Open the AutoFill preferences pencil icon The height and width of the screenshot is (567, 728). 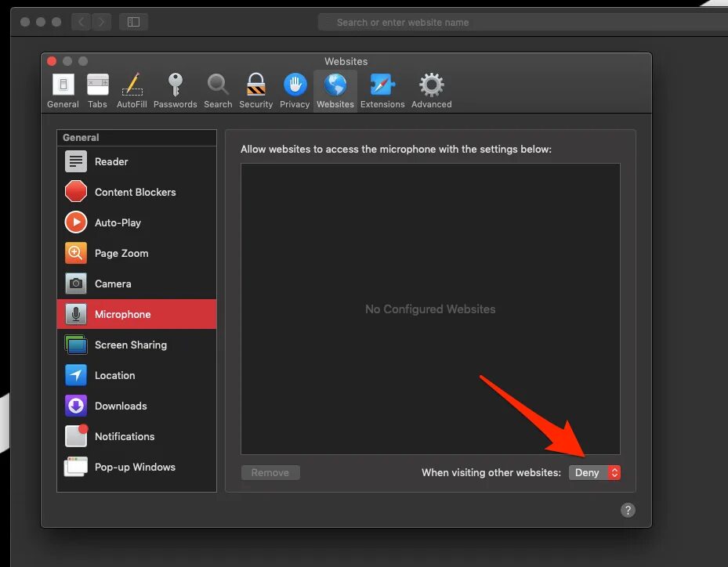click(x=132, y=85)
